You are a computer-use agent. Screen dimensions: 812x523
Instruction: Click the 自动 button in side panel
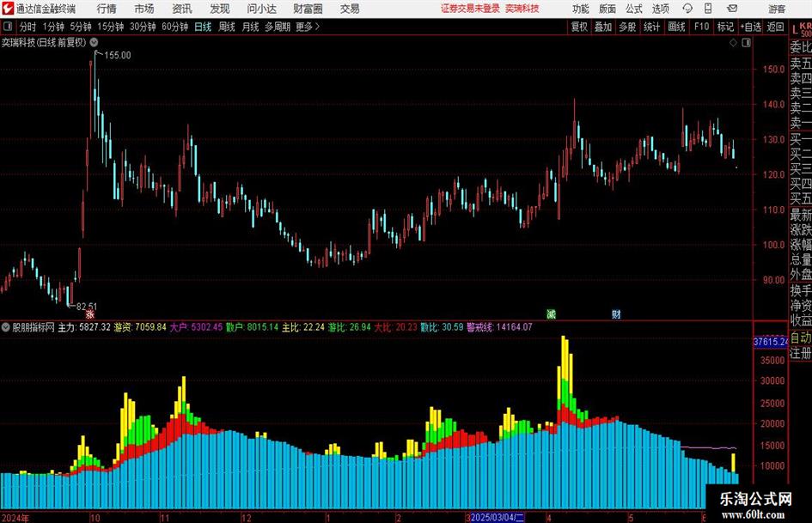801,338
